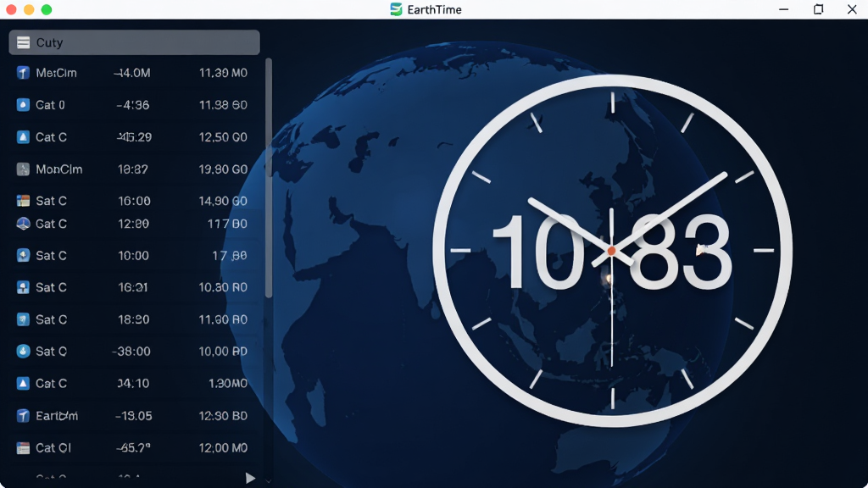868x488 pixels.
Task: Click icon of Cat C row showing 34:10
Action: coord(23,384)
